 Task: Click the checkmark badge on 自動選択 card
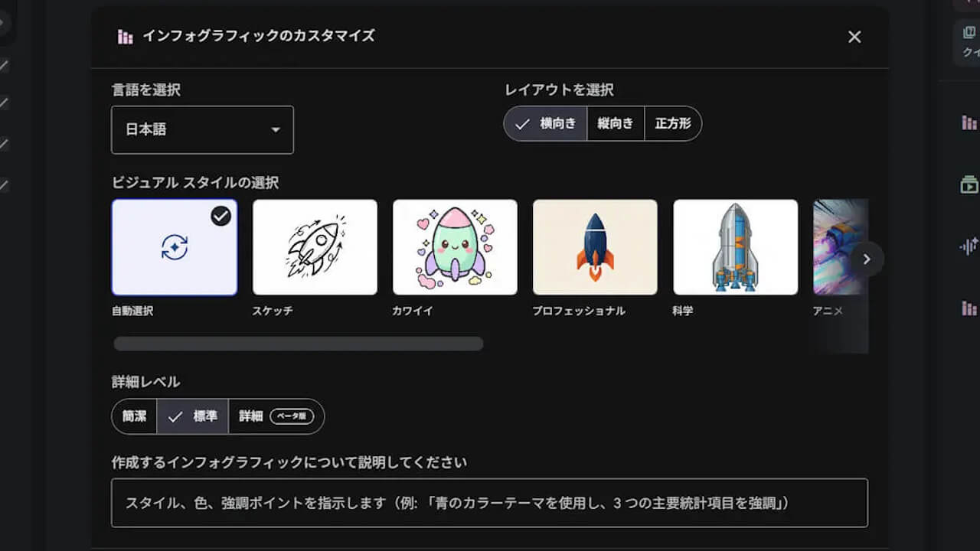click(x=220, y=216)
